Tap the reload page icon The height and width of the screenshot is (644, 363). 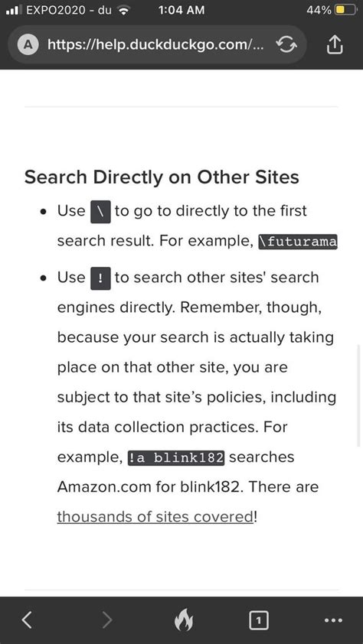click(286, 45)
